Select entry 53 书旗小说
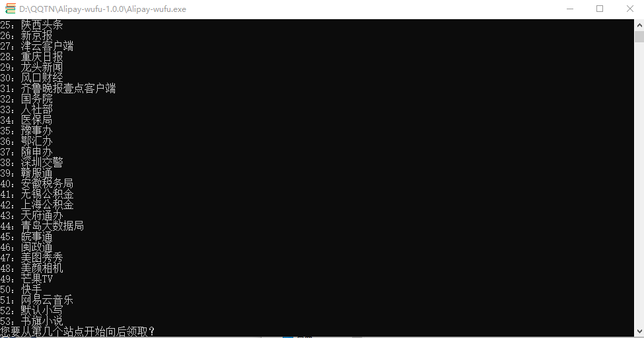 click(x=41, y=321)
